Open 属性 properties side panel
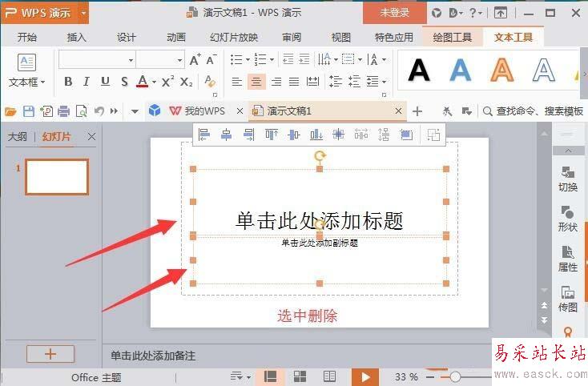The height and width of the screenshot is (386, 588). pos(568,259)
